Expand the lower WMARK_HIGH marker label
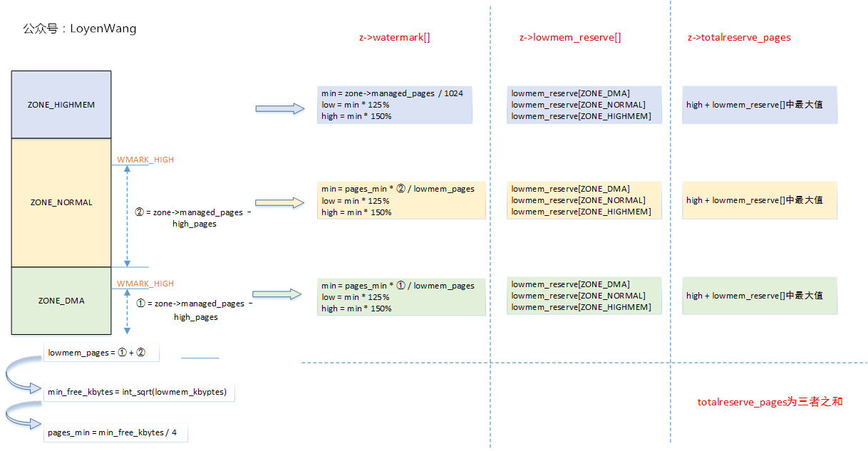868x451 pixels. pyautogui.click(x=145, y=283)
